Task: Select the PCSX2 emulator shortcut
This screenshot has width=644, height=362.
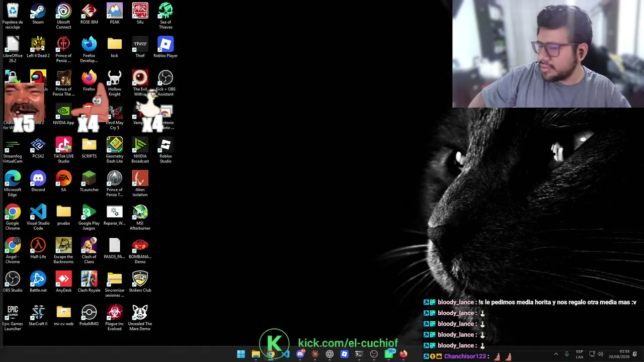Action: [38, 148]
